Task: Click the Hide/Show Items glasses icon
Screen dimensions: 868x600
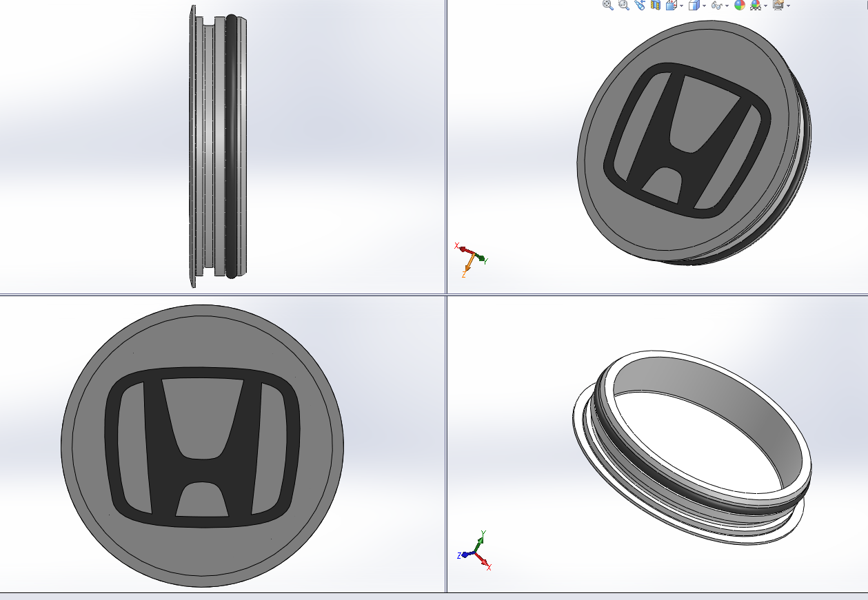Action: pyautogui.click(x=716, y=6)
